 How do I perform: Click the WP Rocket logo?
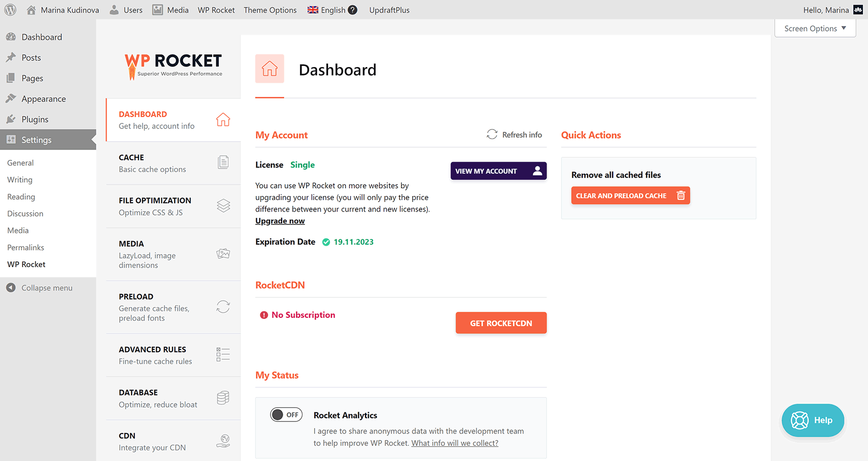coord(173,67)
